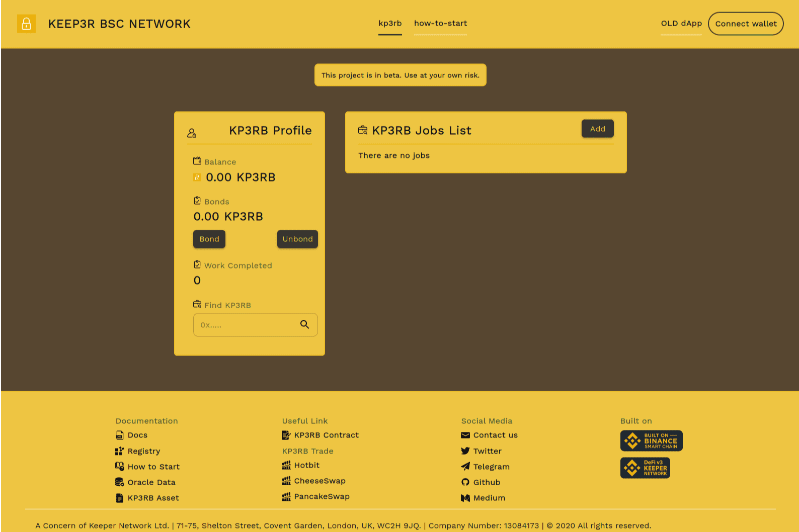This screenshot has height=532, width=799.
Task: Open the KP3RB Asset link
Action: pyautogui.click(x=153, y=498)
